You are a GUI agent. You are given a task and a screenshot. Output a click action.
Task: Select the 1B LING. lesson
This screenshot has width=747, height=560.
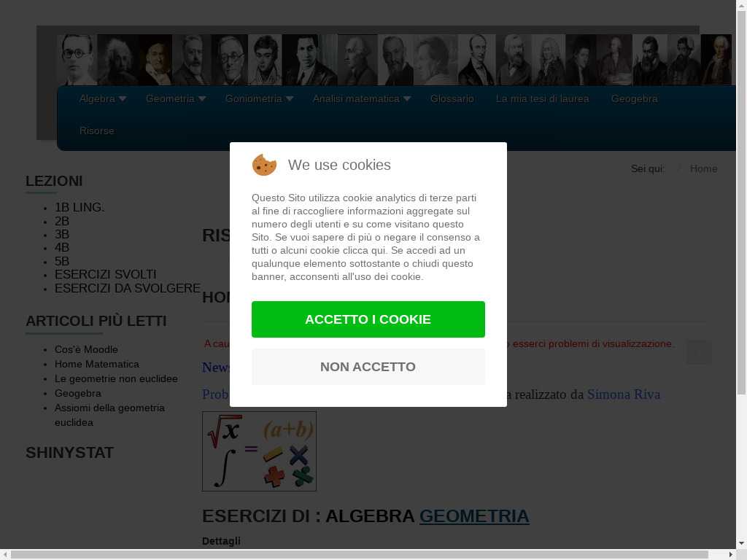coord(80,207)
